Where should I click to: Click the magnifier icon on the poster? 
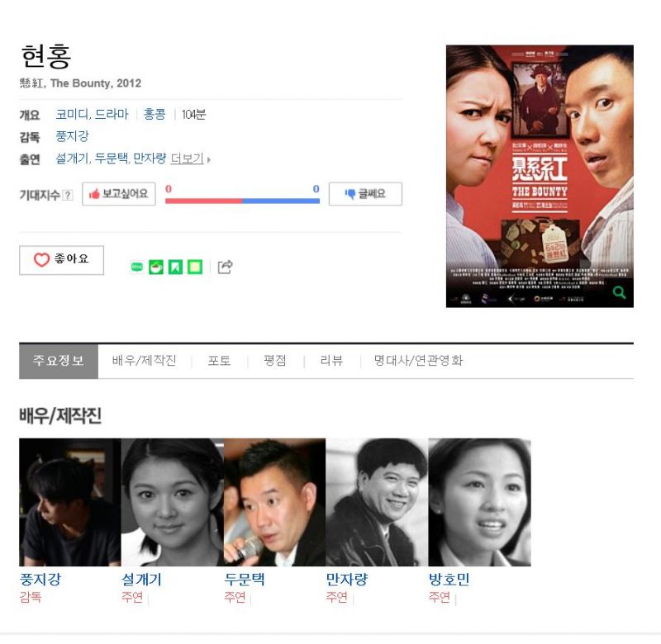[x=619, y=292]
